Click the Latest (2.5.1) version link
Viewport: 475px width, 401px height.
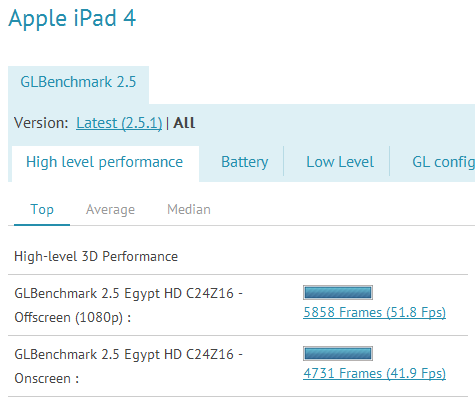coord(119,123)
